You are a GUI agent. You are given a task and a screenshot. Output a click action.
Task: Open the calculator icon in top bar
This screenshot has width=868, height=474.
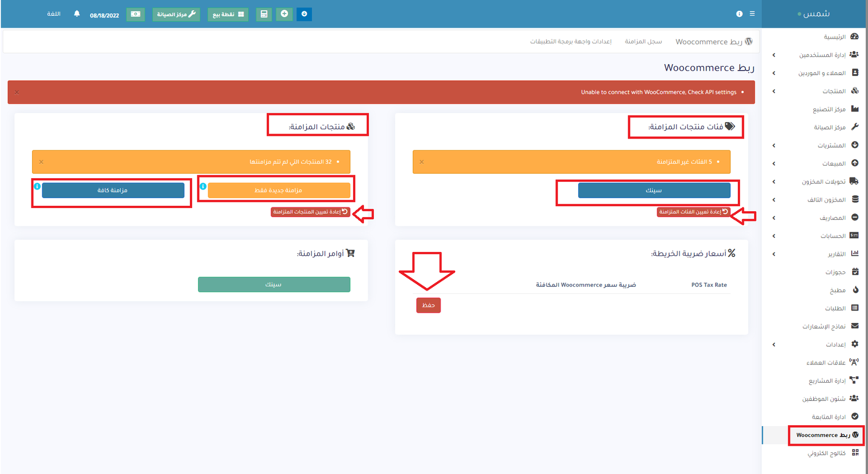click(264, 14)
